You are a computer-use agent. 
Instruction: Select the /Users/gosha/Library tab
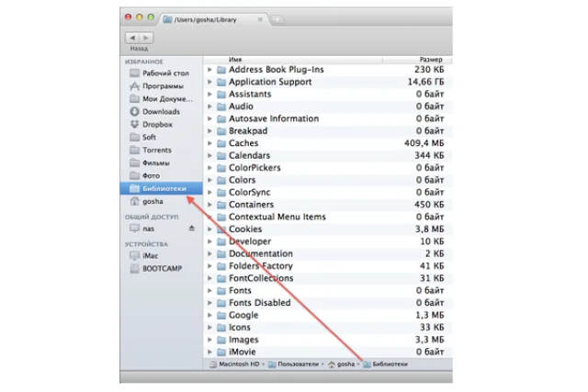[x=214, y=19]
